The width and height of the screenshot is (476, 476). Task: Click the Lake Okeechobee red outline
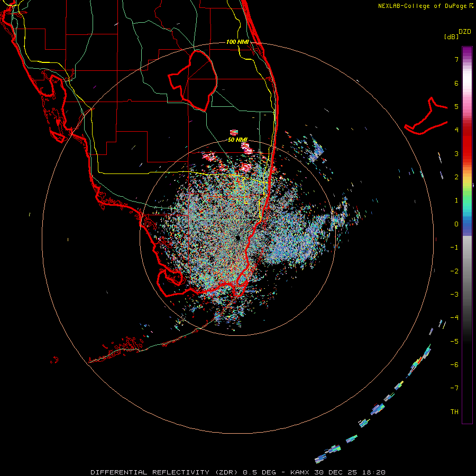click(x=193, y=81)
